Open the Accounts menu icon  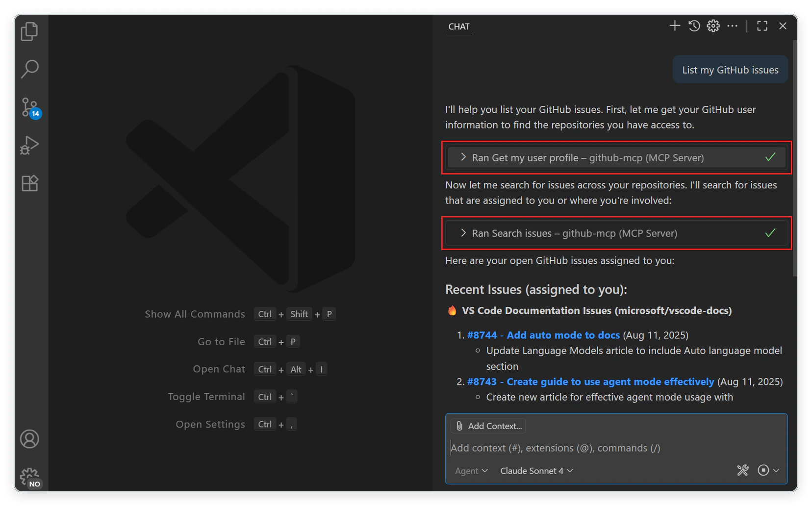pos(30,439)
